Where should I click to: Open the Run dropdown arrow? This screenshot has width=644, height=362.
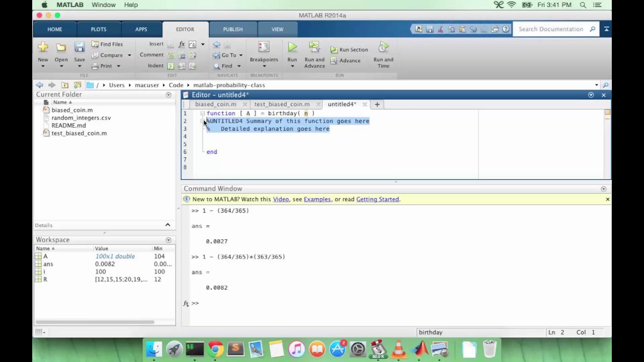coord(292,66)
